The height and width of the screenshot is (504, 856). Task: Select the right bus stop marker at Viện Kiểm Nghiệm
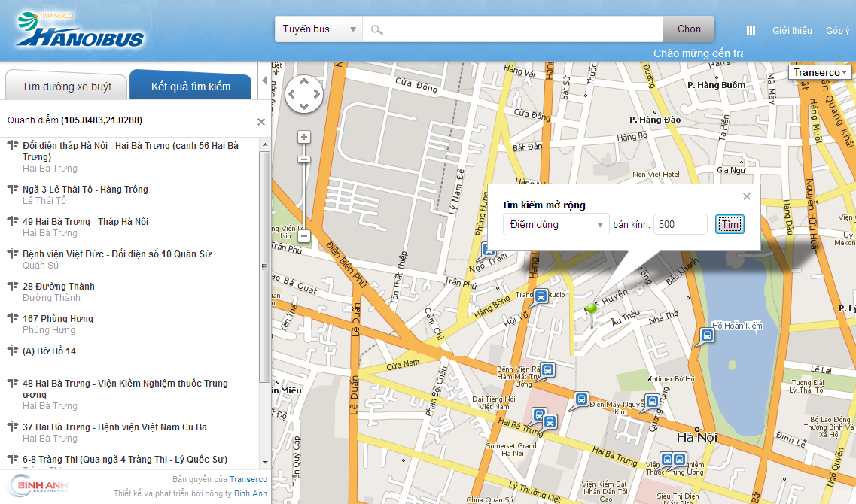click(x=679, y=460)
